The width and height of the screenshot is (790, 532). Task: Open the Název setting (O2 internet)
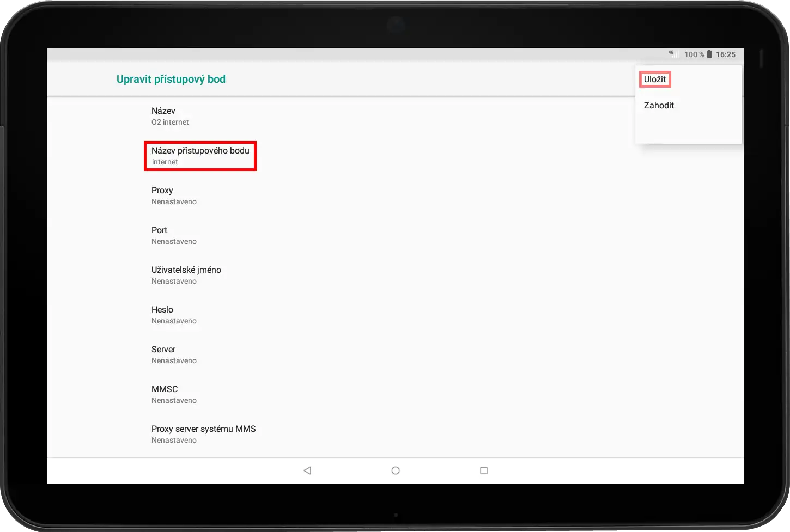pyautogui.click(x=170, y=116)
